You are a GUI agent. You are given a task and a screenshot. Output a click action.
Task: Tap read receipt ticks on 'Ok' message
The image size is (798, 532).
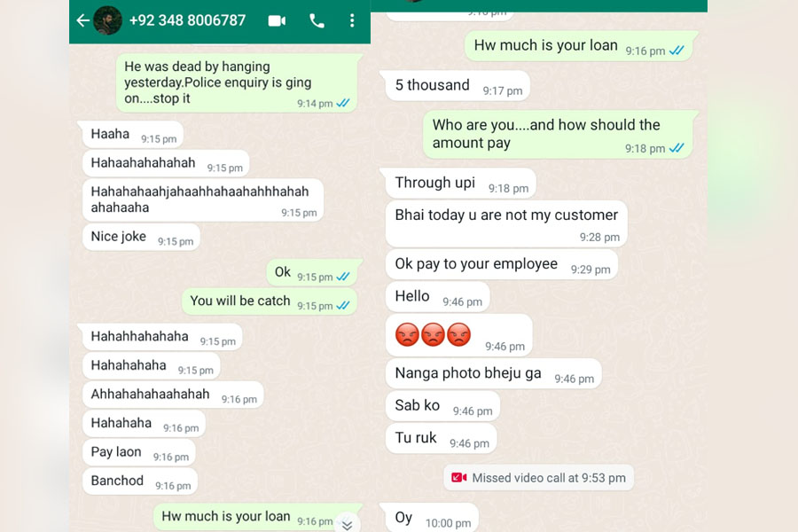(343, 277)
